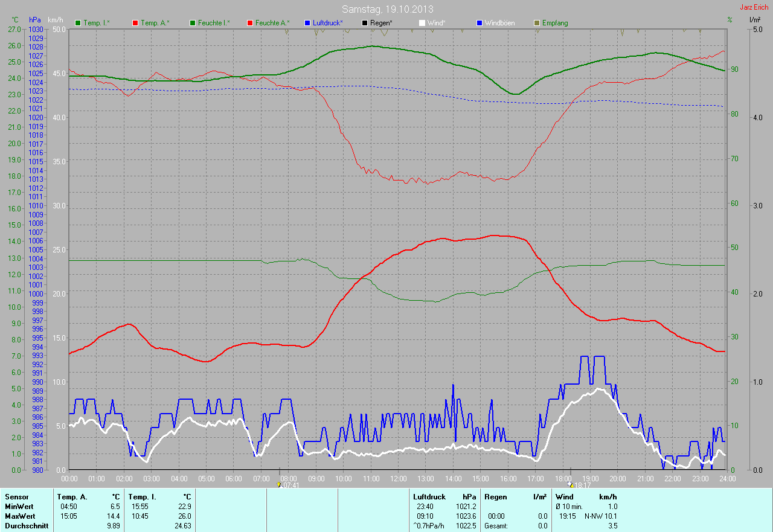This screenshot has width=773, height=532.
Task: Click the outdoor maximum time 15:05
Action: (x=69, y=516)
